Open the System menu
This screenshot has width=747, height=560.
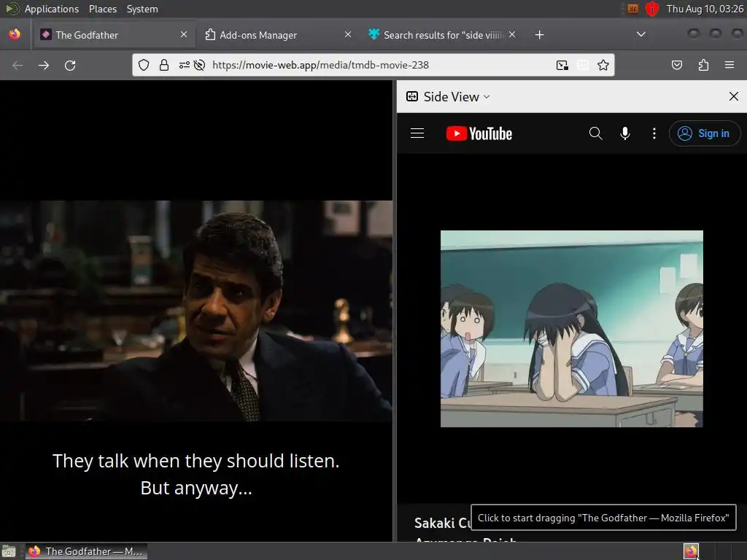[x=142, y=9]
